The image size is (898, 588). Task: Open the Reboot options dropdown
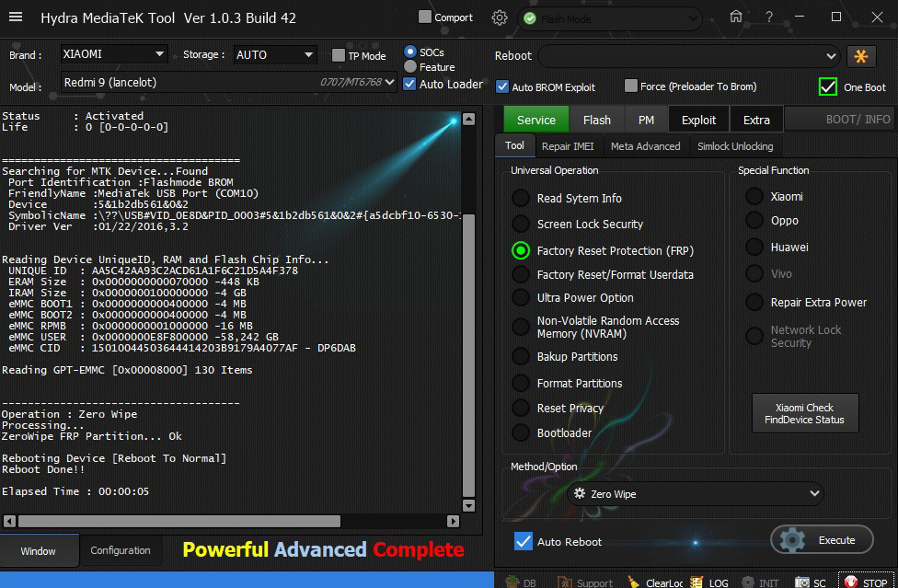689,56
